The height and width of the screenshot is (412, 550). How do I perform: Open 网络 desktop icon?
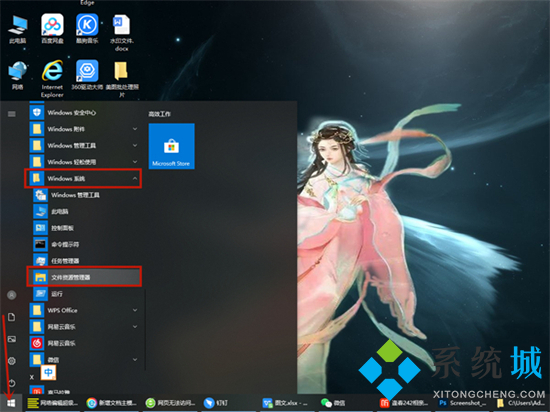pyautogui.click(x=18, y=75)
